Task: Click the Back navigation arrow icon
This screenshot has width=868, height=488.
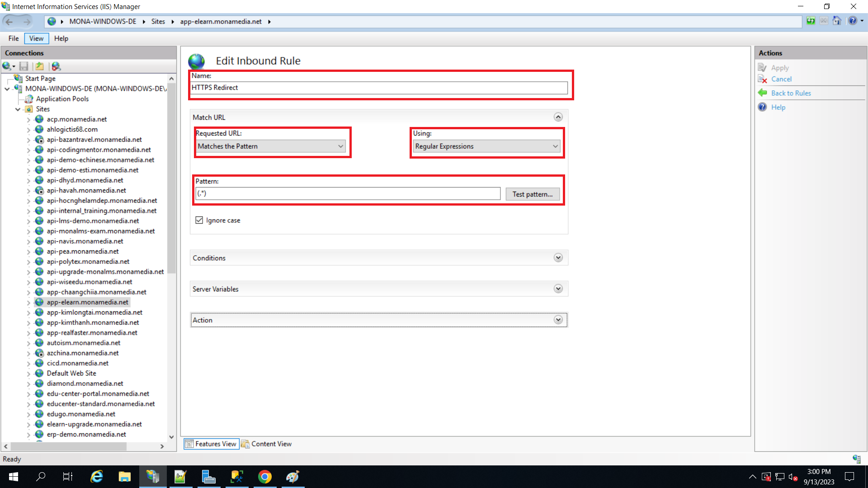Action: (x=9, y=21)
